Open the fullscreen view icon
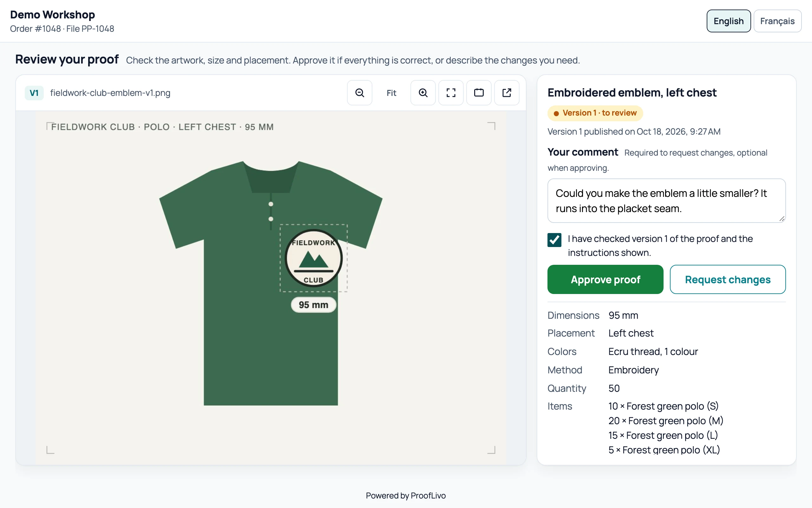The image size is (812, 508). 451,93
